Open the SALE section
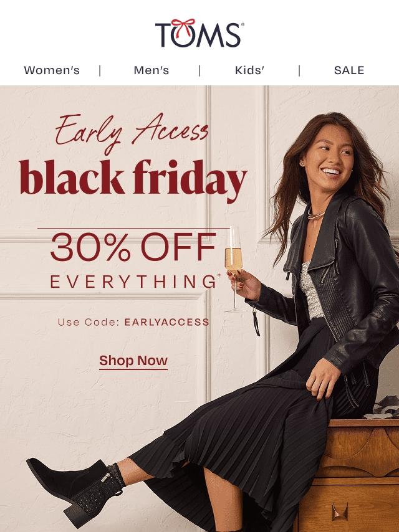Image resolution: width=399 pixels, height=532 pixels. coord(349,70)
